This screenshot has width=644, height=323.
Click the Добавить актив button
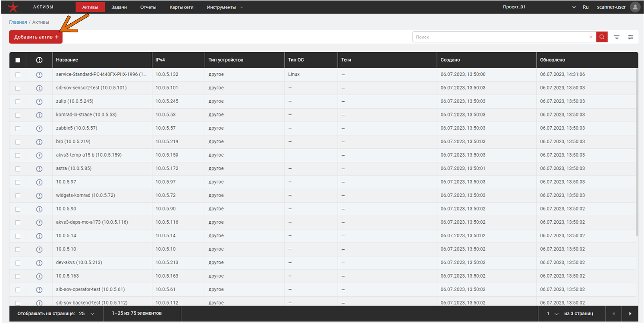click(x=36, y=37)
